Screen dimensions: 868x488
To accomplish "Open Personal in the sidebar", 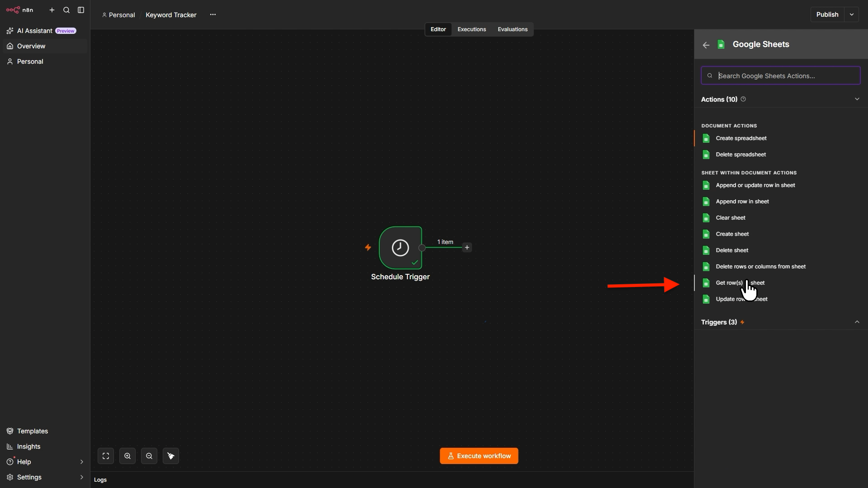I will pos(45,61).
